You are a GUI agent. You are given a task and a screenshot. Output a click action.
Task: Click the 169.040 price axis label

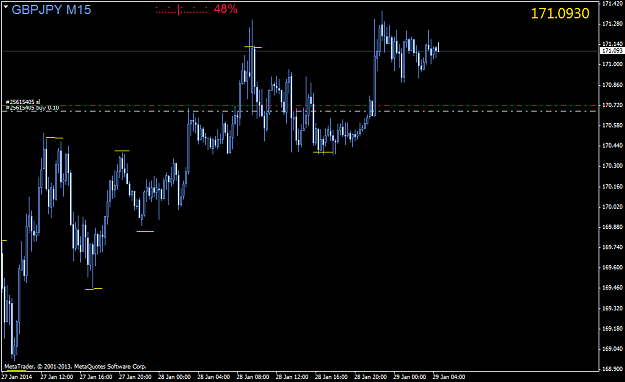[x=612, y=349]
